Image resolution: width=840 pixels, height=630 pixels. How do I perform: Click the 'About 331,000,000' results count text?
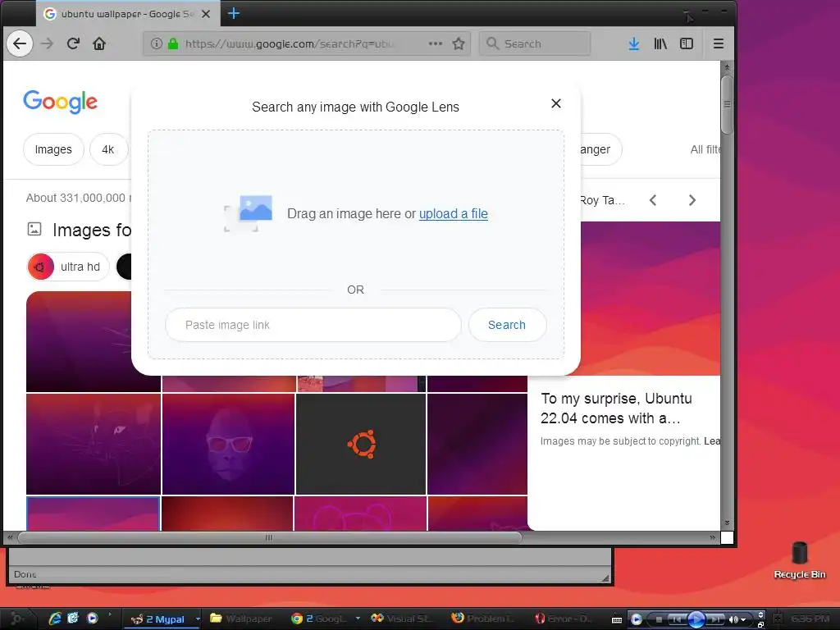click(78, 199)
